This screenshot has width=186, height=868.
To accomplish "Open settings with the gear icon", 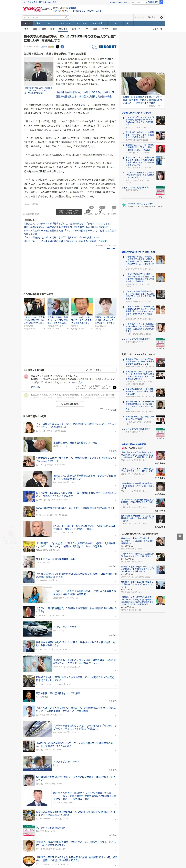I will click(x=161, y=18).
